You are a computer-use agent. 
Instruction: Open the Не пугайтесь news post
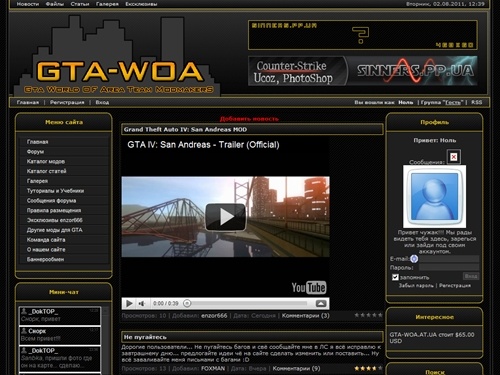[x=145, y=337]
